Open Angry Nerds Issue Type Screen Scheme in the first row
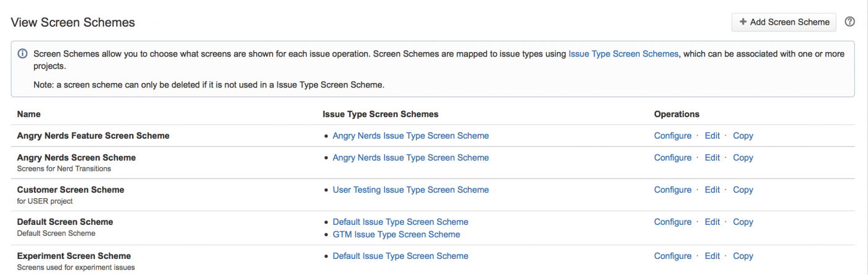The image size is (868, 275). tap(410, 136)
